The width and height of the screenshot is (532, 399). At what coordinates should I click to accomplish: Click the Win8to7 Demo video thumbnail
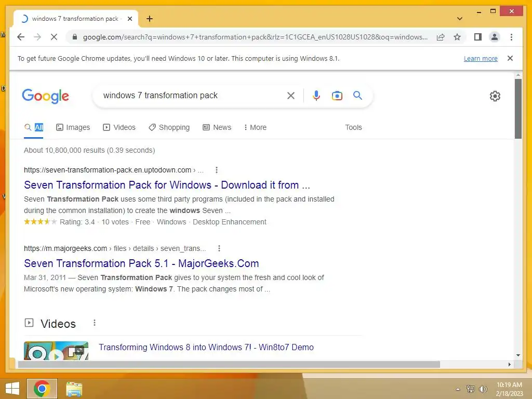click(56, 351)
